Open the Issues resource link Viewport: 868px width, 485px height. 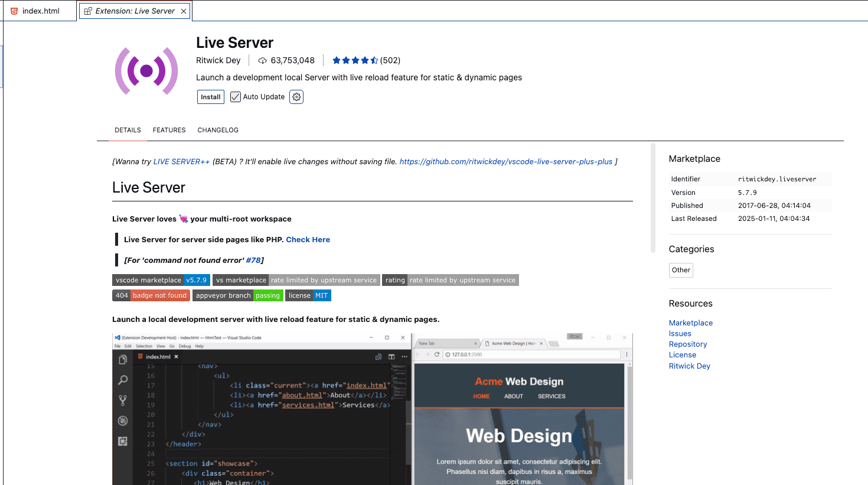click(x=680, y=333)
